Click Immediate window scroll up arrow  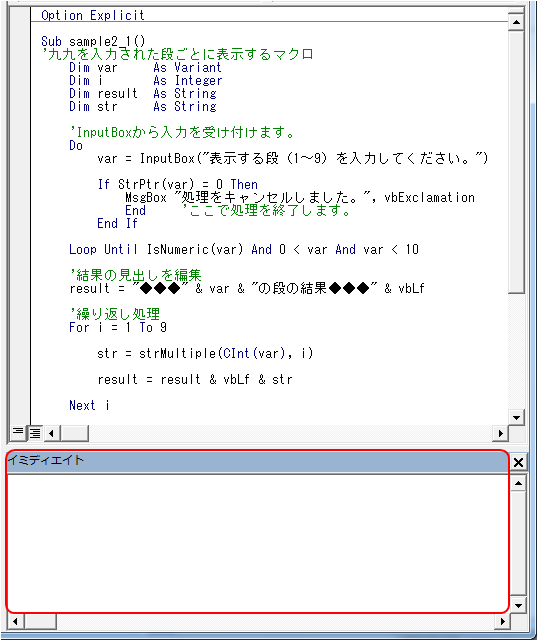pos(518,484)
